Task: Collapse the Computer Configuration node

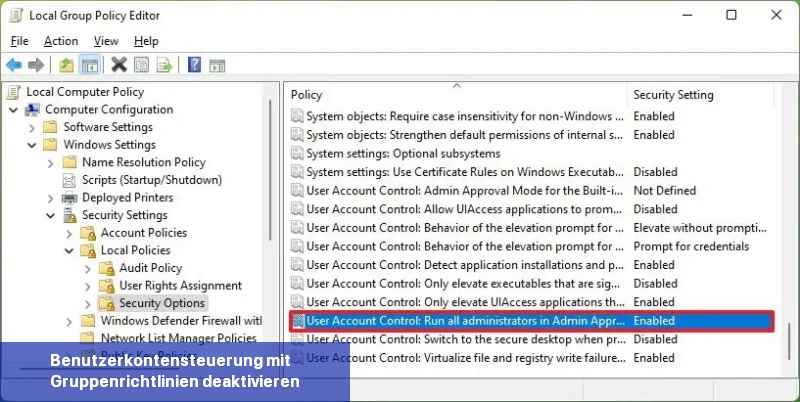Action: pyautogui.click(x=13, y=110)
